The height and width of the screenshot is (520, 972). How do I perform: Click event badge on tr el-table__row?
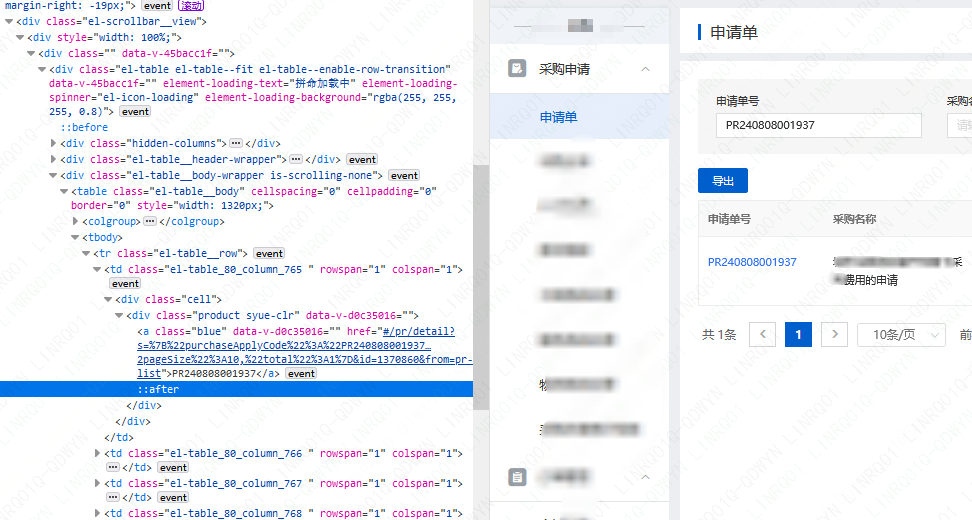coord(269,253)
